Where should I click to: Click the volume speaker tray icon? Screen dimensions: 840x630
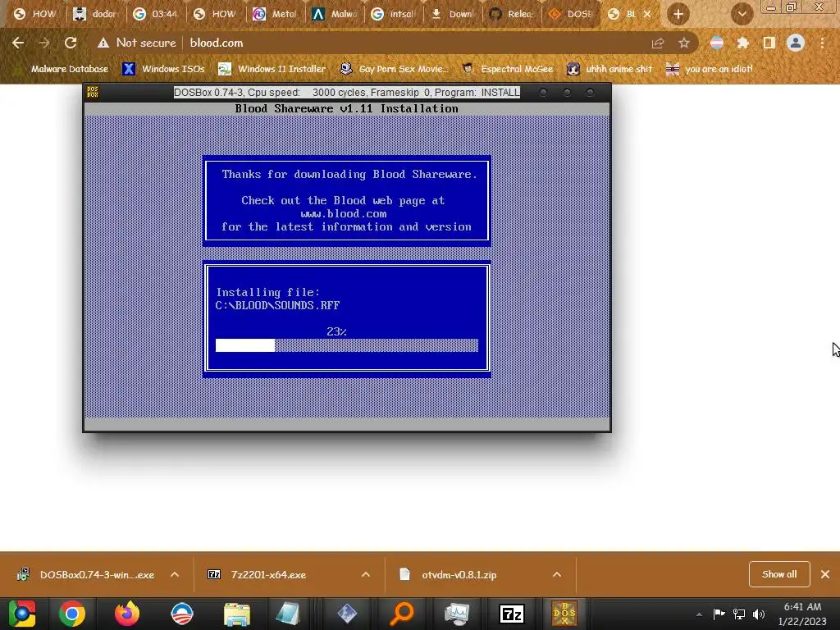coord(759,614)
